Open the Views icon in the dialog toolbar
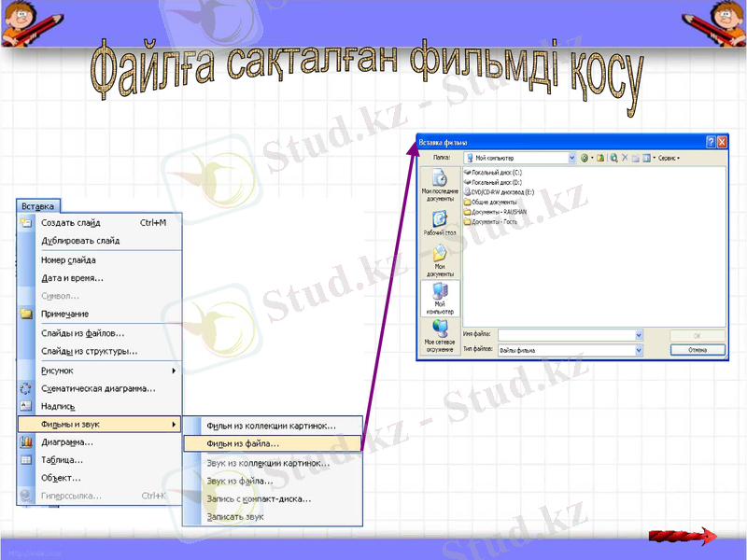The image size is (747, 560). click(646, 157)
